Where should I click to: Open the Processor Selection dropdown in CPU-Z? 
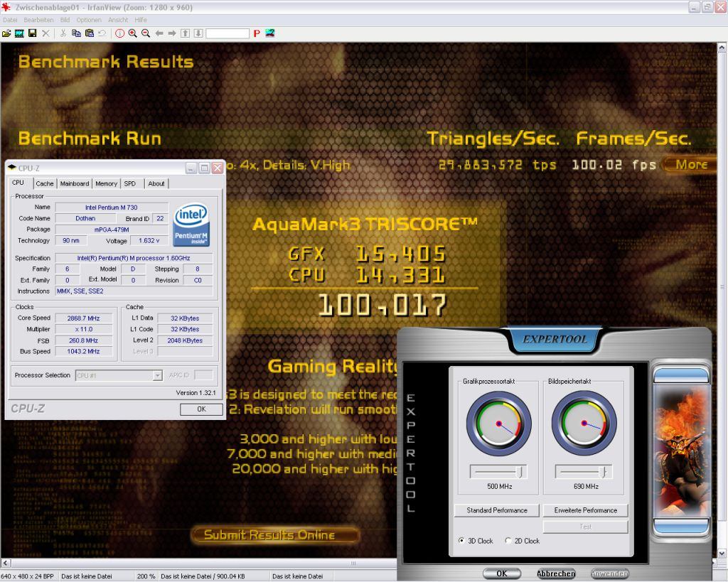tap(157, 375)
